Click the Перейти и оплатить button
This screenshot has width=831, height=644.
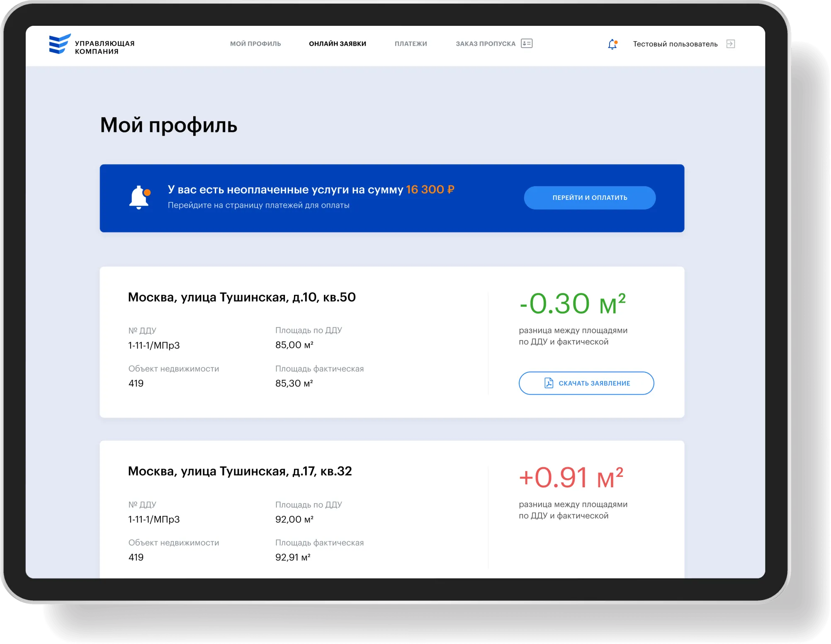pyautogui.click(x=590, y=198)
